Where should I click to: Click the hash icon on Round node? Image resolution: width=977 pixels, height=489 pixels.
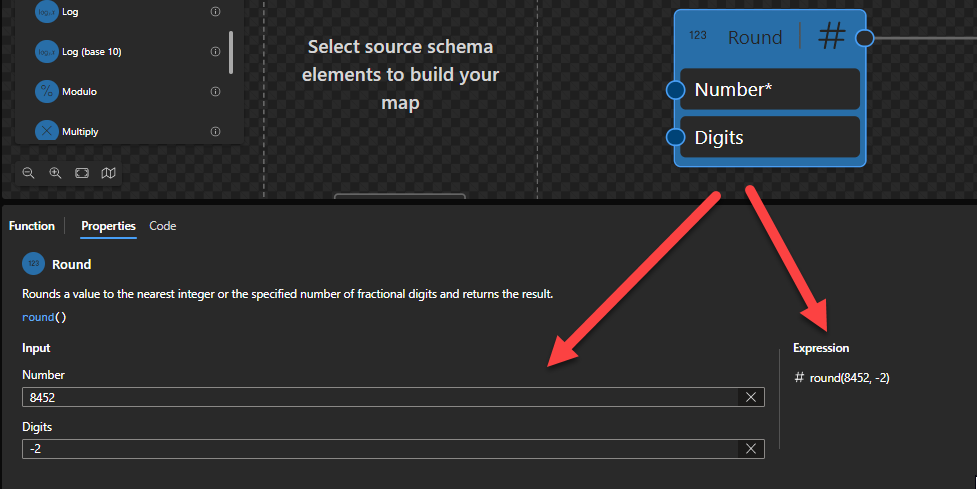(x=832, y=36)
